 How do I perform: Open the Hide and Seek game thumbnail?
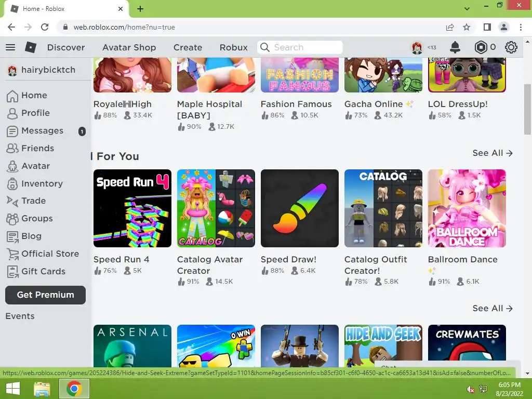coord(383,346)
